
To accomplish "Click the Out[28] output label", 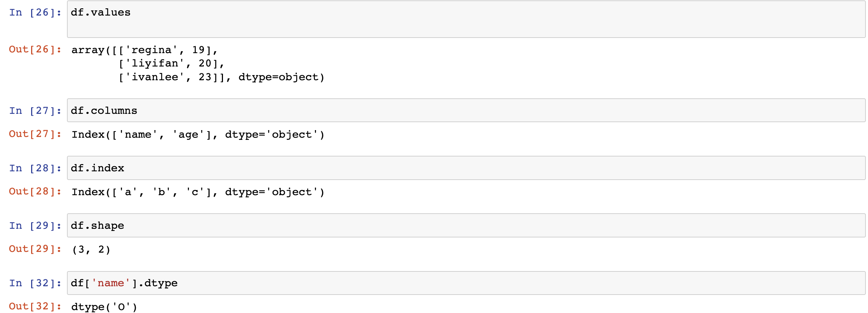I will coord(35,191).
